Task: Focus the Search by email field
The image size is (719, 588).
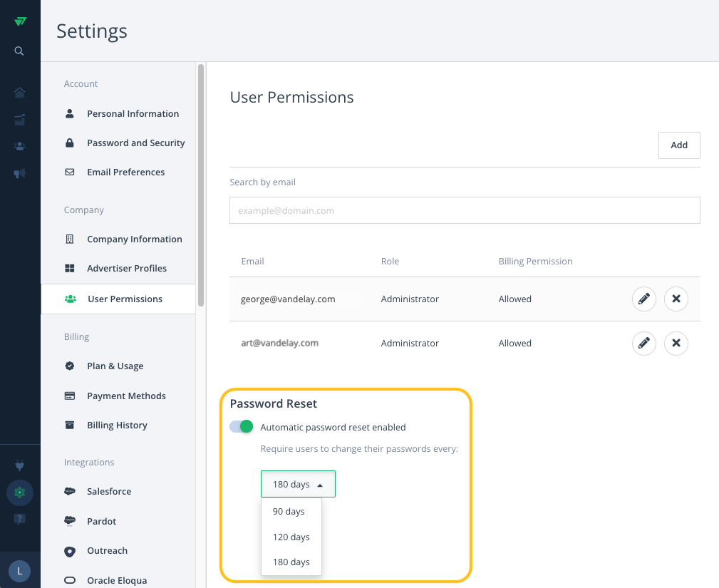Action: point(465,210)
